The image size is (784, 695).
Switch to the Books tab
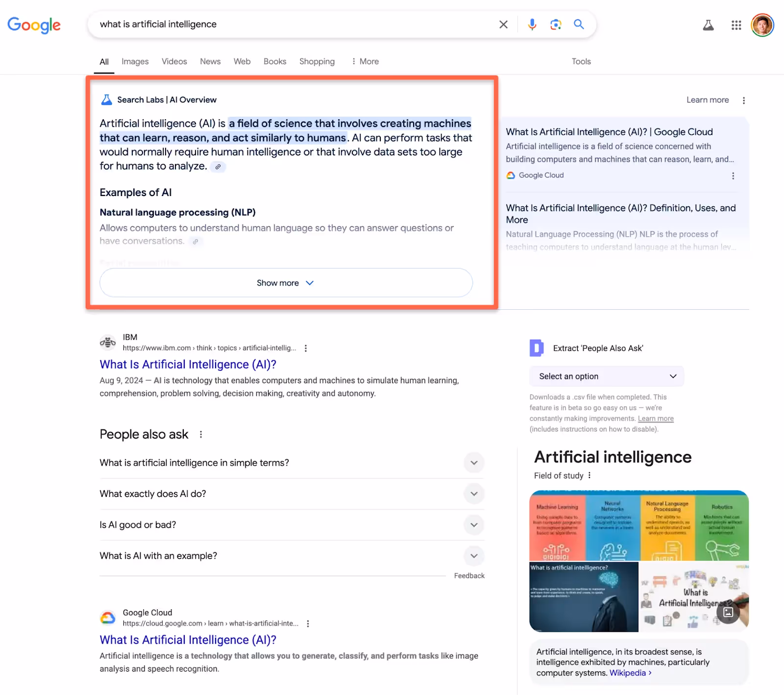pos(275,61)
